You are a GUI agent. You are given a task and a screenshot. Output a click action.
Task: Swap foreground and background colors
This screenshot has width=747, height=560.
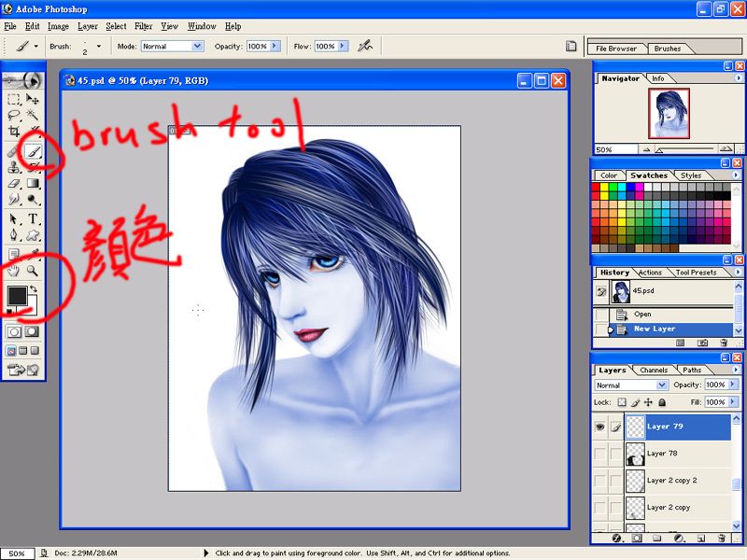pyautogui.click(x=34, y=288)
